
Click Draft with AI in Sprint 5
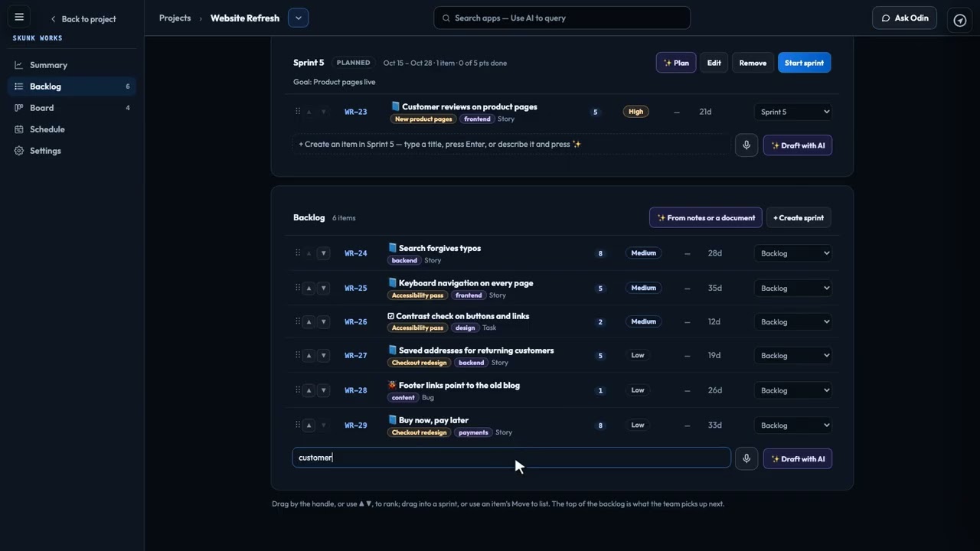tap(798, 145)
